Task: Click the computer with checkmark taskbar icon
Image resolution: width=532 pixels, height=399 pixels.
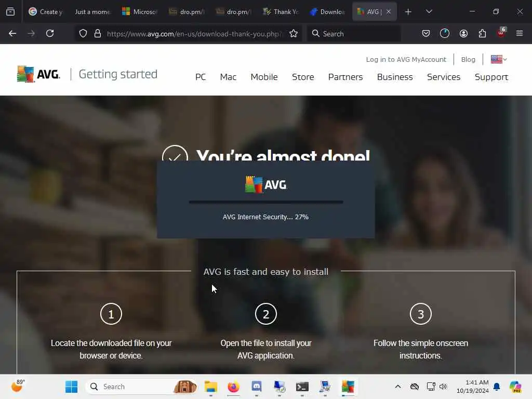Action: [279, 387]
